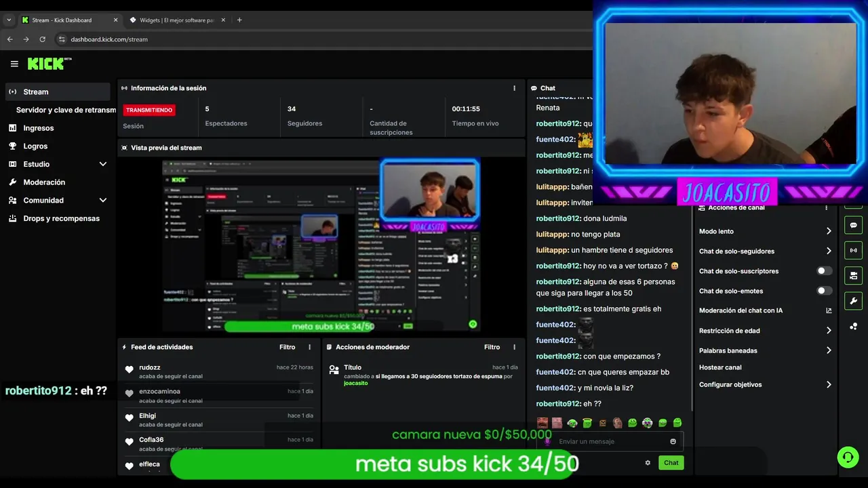
Task: Click the three-dots cluster icon in right sidebar
Action: [853, 326]
